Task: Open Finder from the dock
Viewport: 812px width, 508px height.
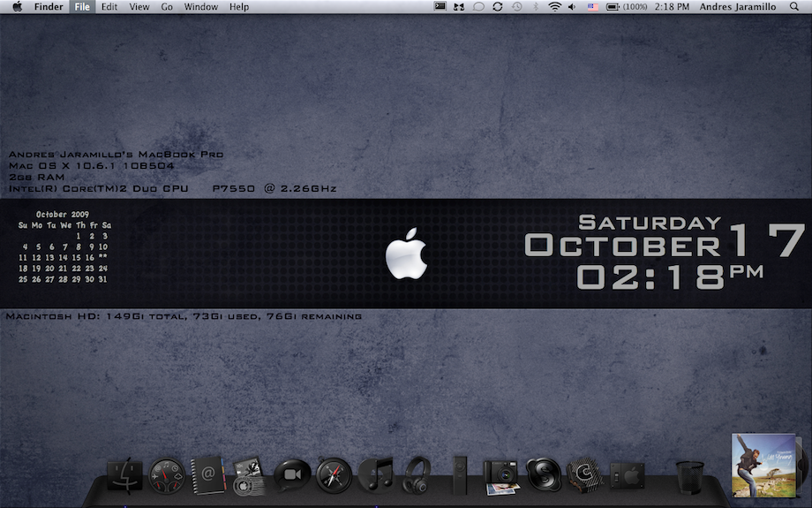Action: click(x=124, y=474)
